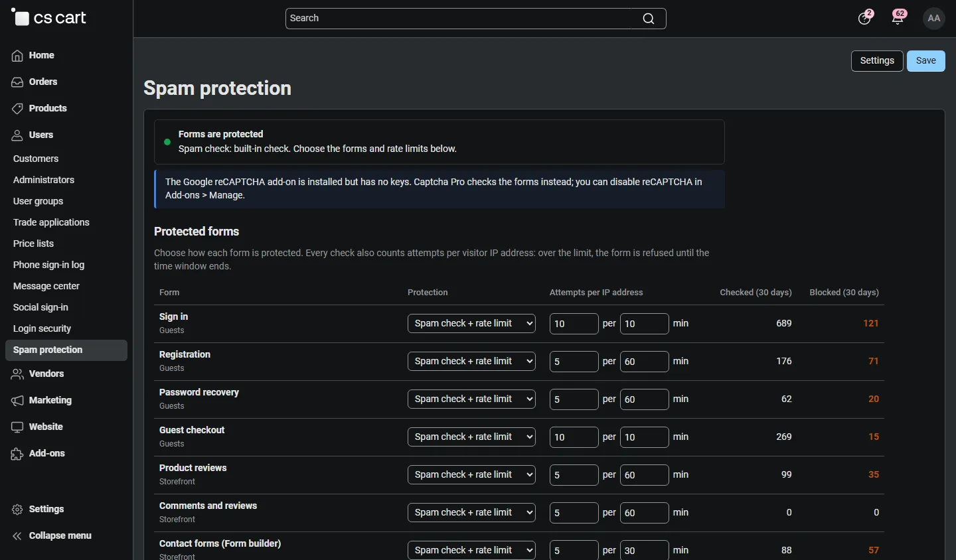The image size is (956, 560).
Task: Go to Administrators page
Action: [44, 180]
